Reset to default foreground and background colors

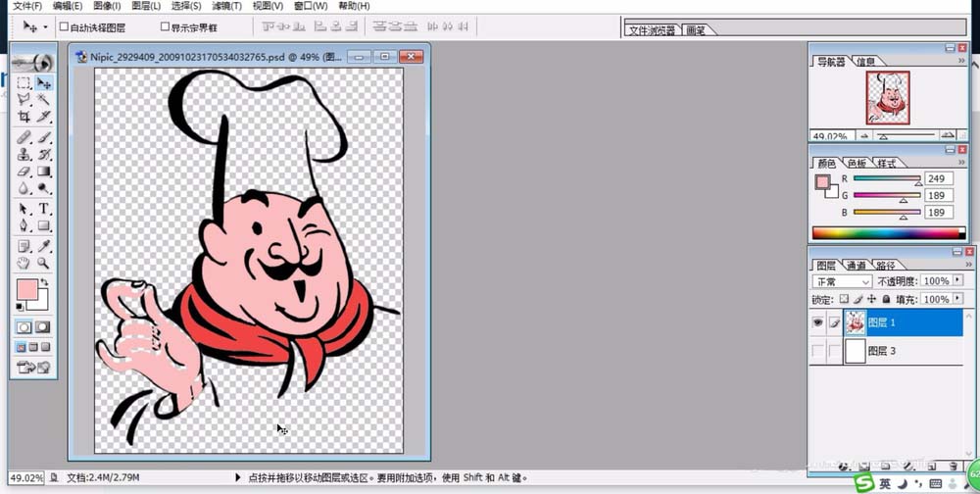(20, 307)
